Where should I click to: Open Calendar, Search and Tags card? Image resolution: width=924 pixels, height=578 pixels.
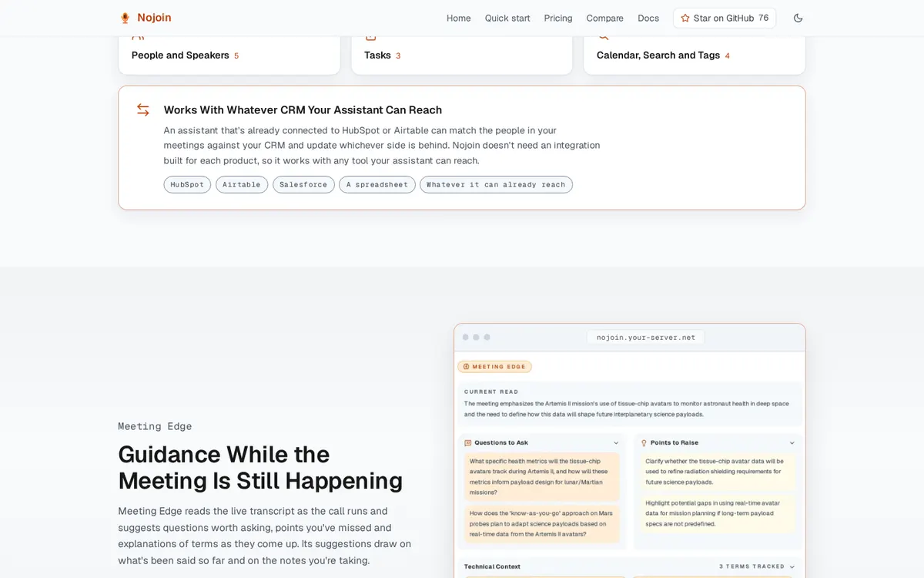pyautogui.click(x=695, y=55)
